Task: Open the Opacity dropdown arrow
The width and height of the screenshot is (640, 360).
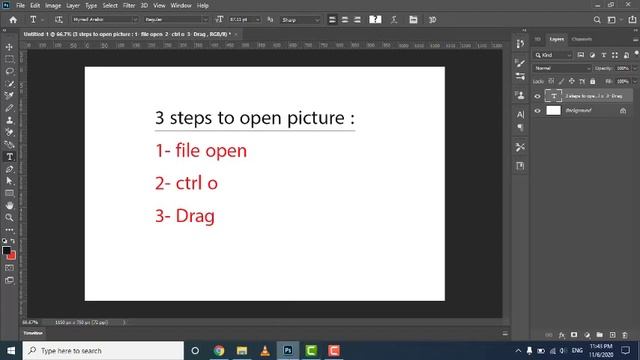Action: click(x=634, y=69)
